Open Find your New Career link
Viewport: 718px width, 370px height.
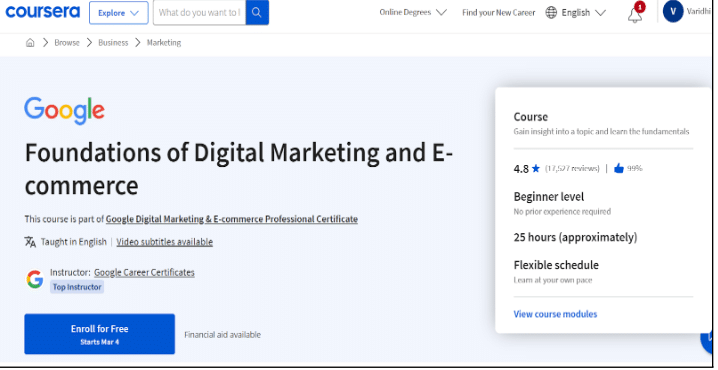tap(499, 13)
